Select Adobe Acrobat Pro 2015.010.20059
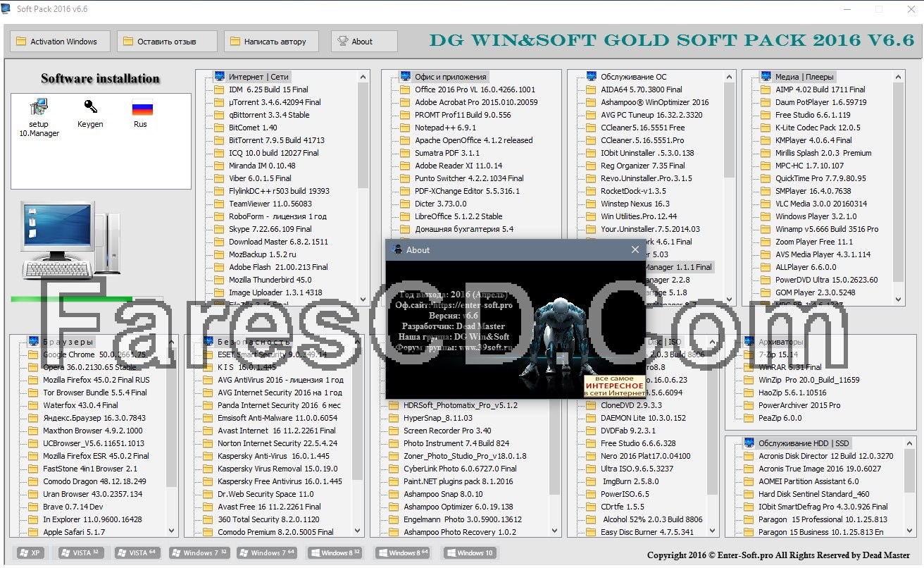 [x=476, y=102]
